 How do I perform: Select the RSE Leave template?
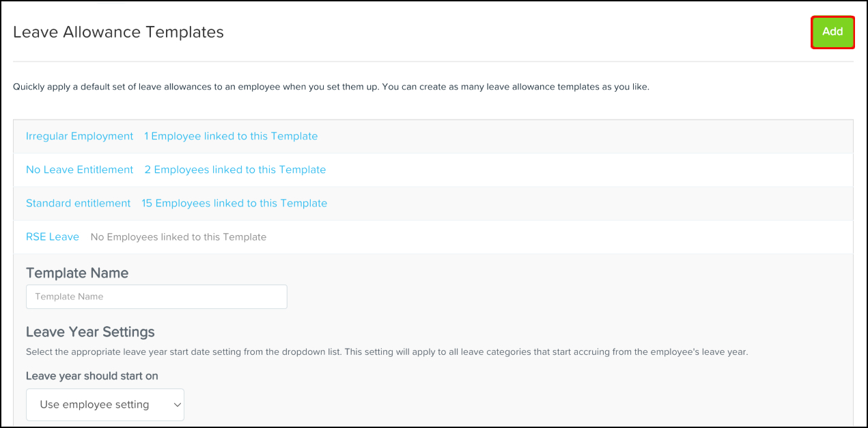[53, 237]
